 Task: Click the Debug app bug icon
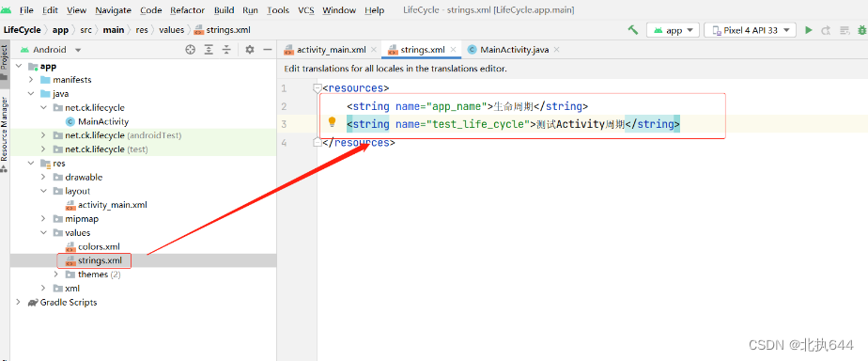coord(863,30)
